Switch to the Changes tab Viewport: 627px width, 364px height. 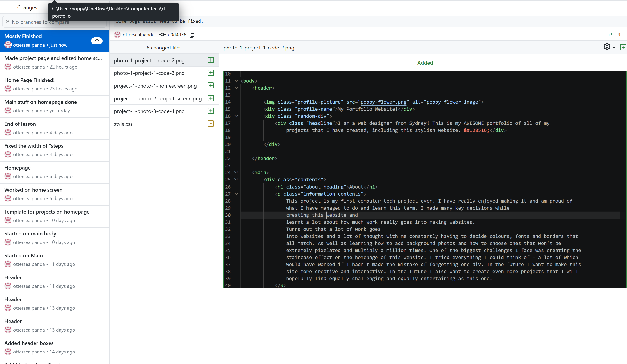27,7
